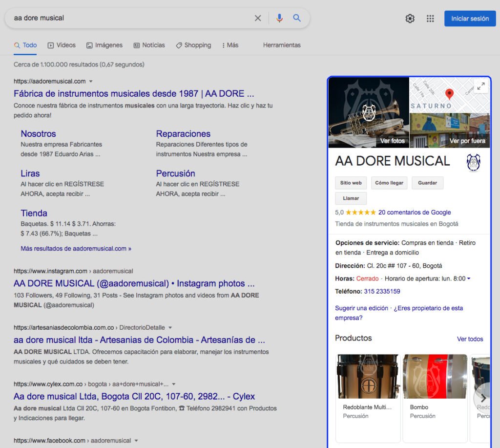500x448 pixels.
Task: Expand the dropdown arrow beside artesaniasdecolombia URL
Action: pyautogui.click(x=170, y=328)
